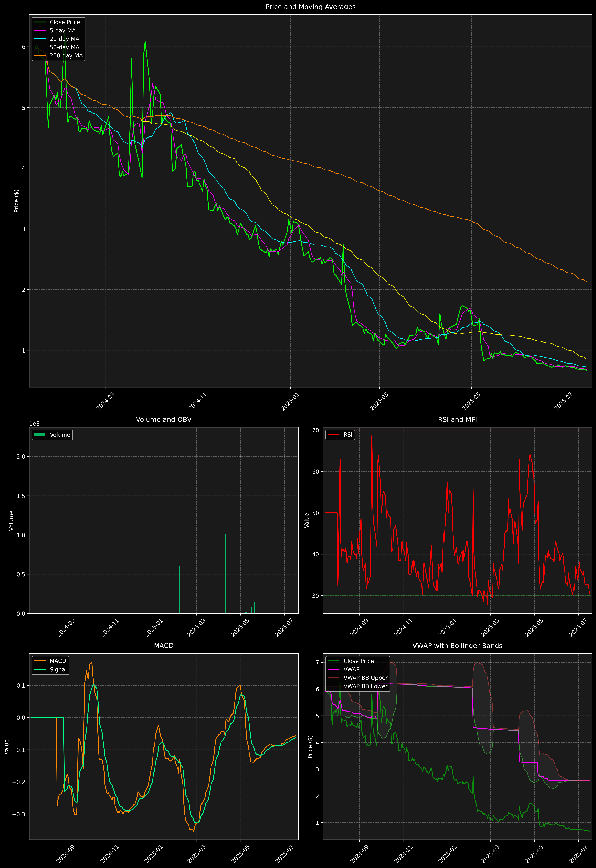Click the '1e8' exponent label on Volume chart
The image size is (596, 868).
[x=34, y=424]
